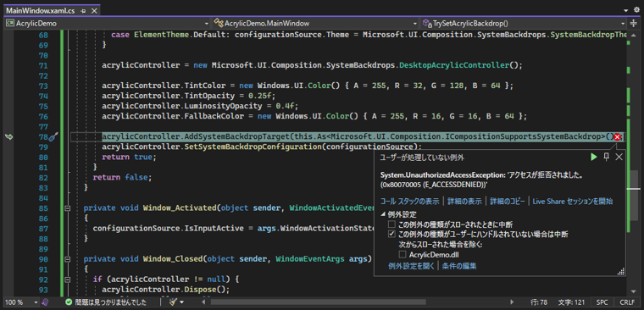Click the CRLF line ending indicator
644x310 pixels.
[627, 302]
